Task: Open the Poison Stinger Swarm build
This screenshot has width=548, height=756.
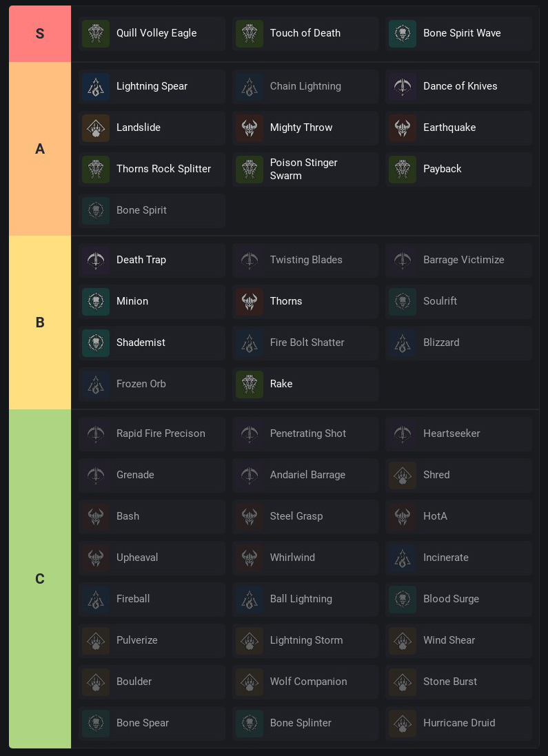Action: click(305, 170)
